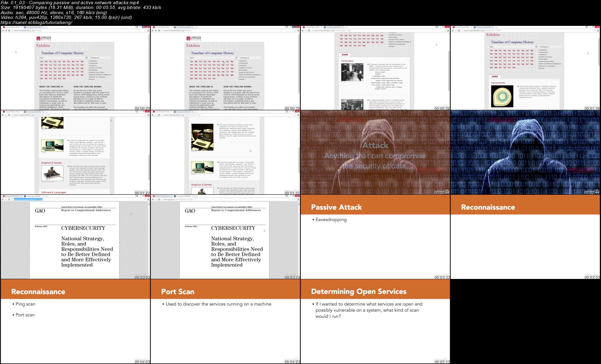601x364 pixels.
Task: Click WHAT THE TIMELINE IS heading in the 00:00:25 frame
Action: point(51,87)
